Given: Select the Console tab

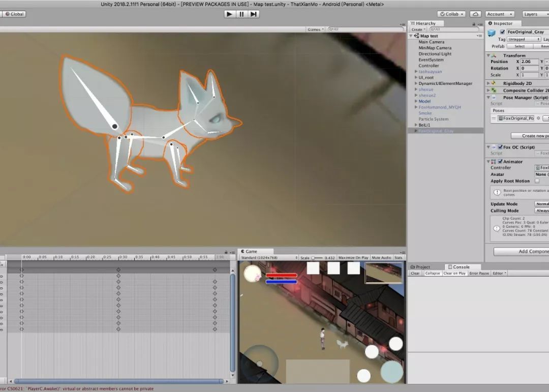Looking at the screenshot, I should click(461, 267).
